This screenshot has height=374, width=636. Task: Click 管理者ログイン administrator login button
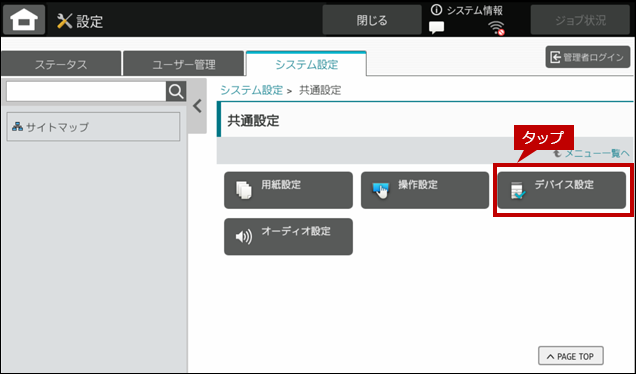point(588,57)
